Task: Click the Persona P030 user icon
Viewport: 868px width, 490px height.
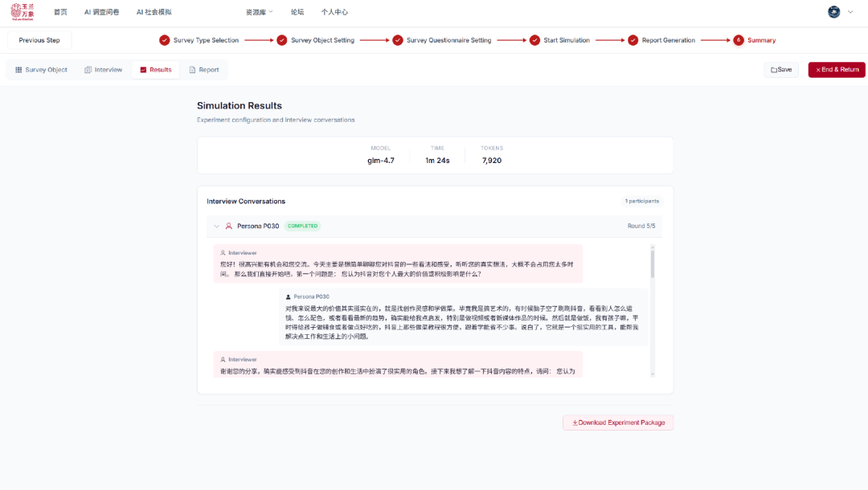Action: [x=229, y=227]
